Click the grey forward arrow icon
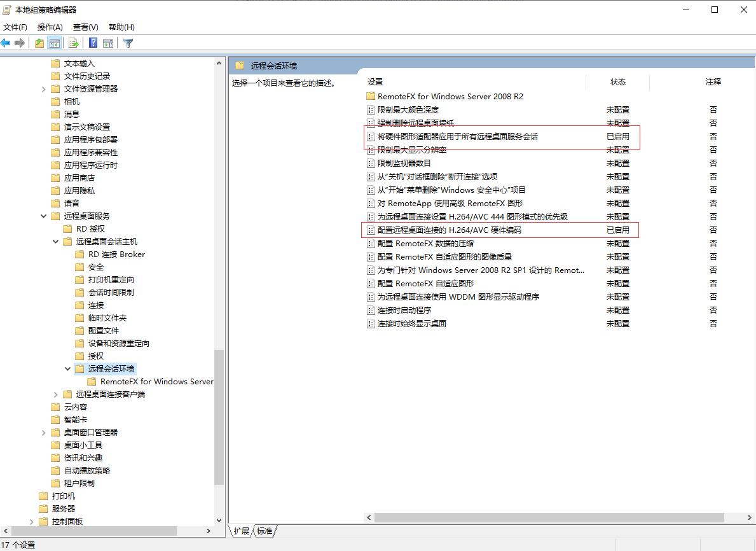 (x=20, y=43)
